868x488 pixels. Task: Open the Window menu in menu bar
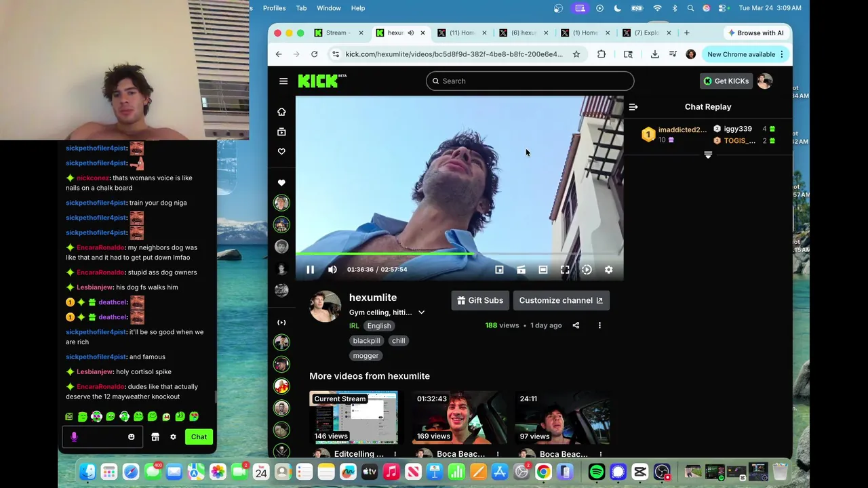pyautogui.click(x=329, y=8)
